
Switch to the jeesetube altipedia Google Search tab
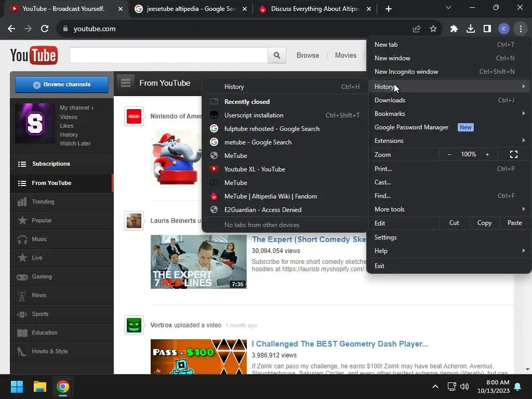191,9
